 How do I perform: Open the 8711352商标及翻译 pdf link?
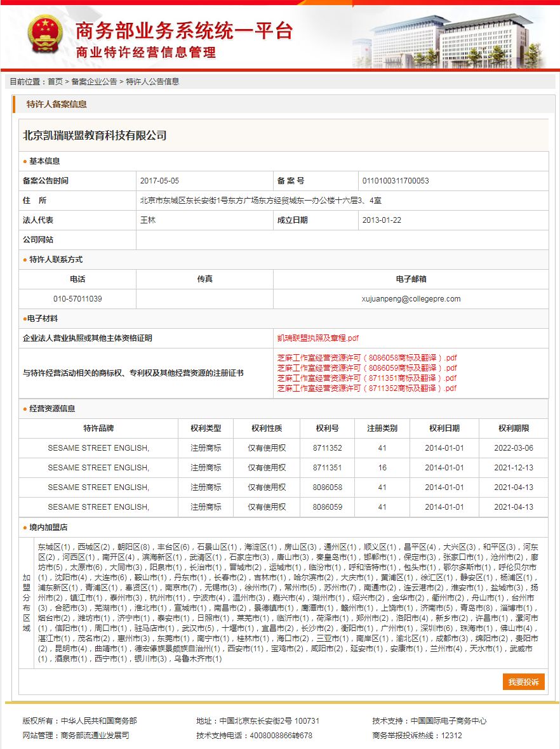tap(367, 388)
